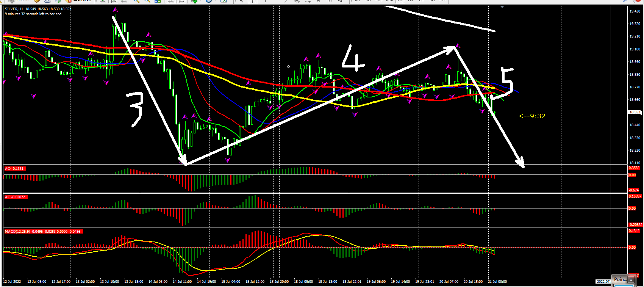Click the Zoom In magnifier icon

[136, 1]
